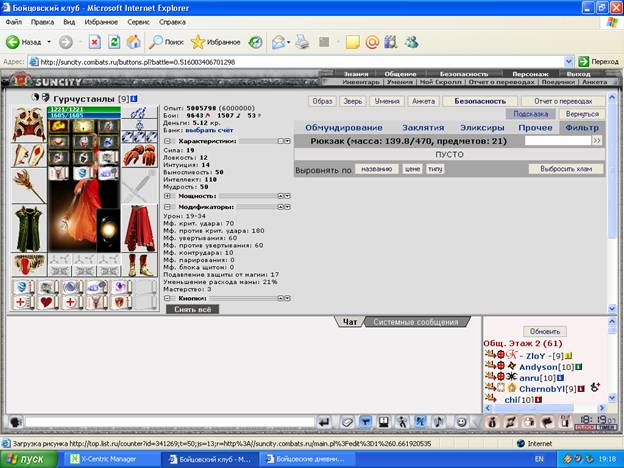Open the Фильтр tab
624x468 pixels.
click(582, 128)
